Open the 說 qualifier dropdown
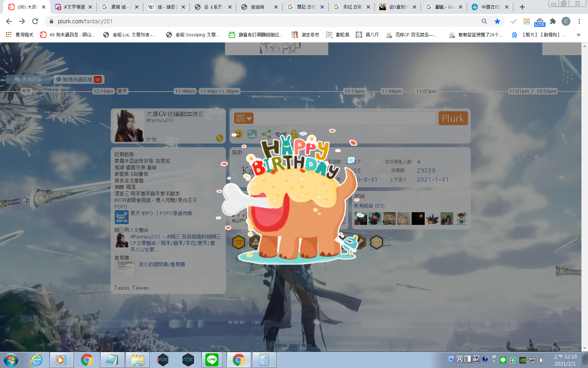Viewport: 588px width, 368px height. (244, 118)
